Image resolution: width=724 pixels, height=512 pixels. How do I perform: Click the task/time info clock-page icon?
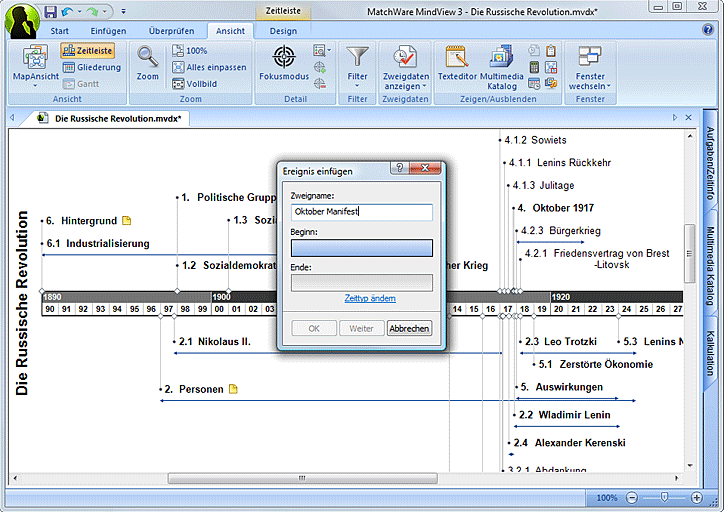(x=534, y=50)
